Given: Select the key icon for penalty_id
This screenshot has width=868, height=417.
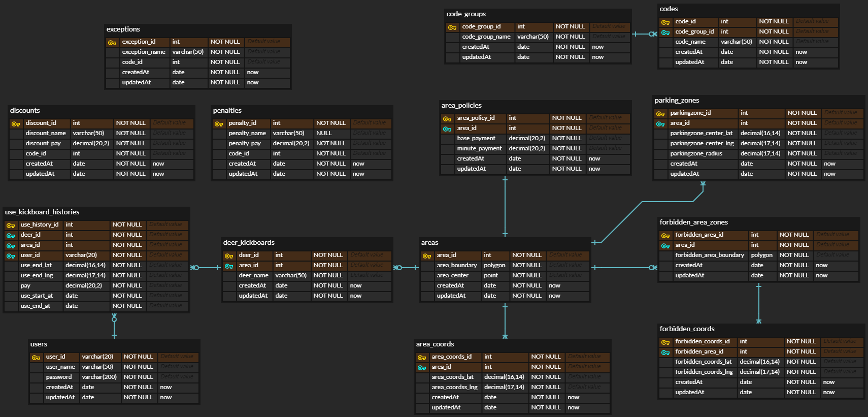Looking at the screenshot, I should [219, 124].
